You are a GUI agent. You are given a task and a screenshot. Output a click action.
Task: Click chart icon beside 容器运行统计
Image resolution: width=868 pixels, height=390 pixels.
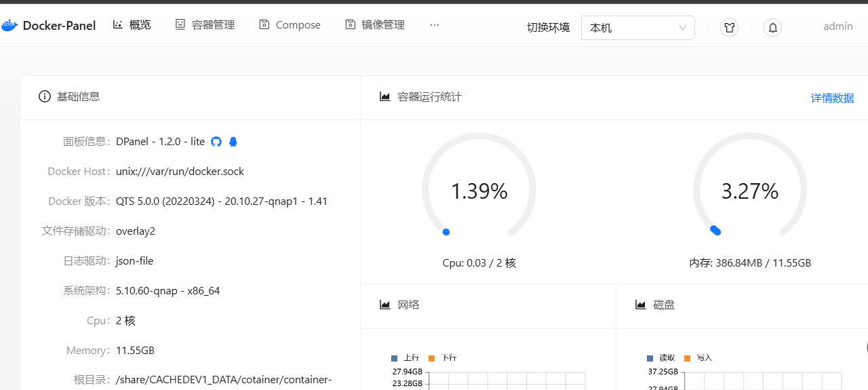point(385,97)
